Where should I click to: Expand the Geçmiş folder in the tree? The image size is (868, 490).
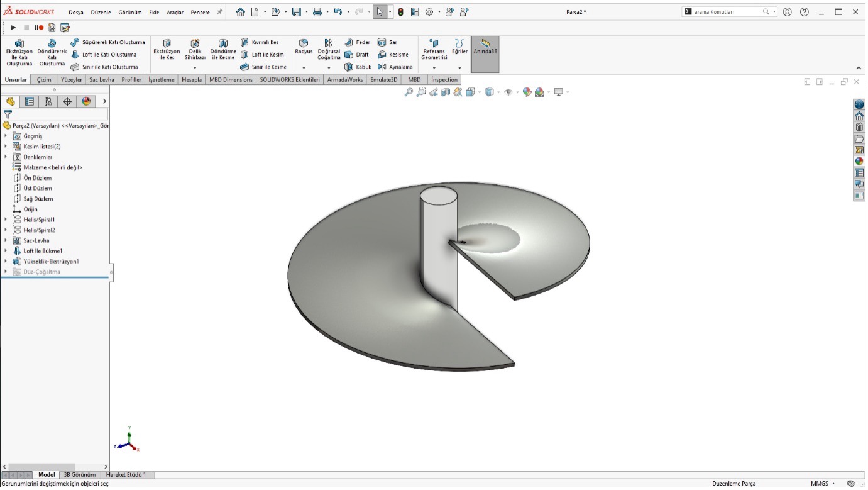(x=5, y=136)
